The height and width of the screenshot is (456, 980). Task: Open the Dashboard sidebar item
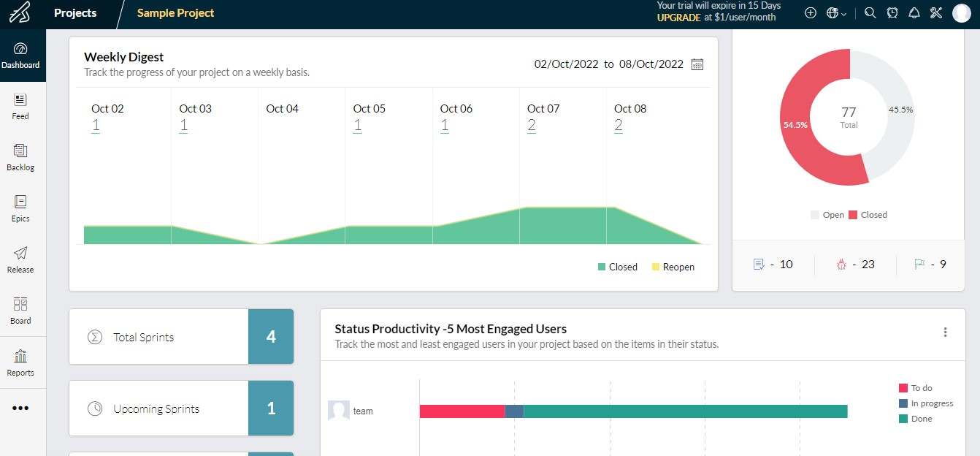(x=20, y=56)
